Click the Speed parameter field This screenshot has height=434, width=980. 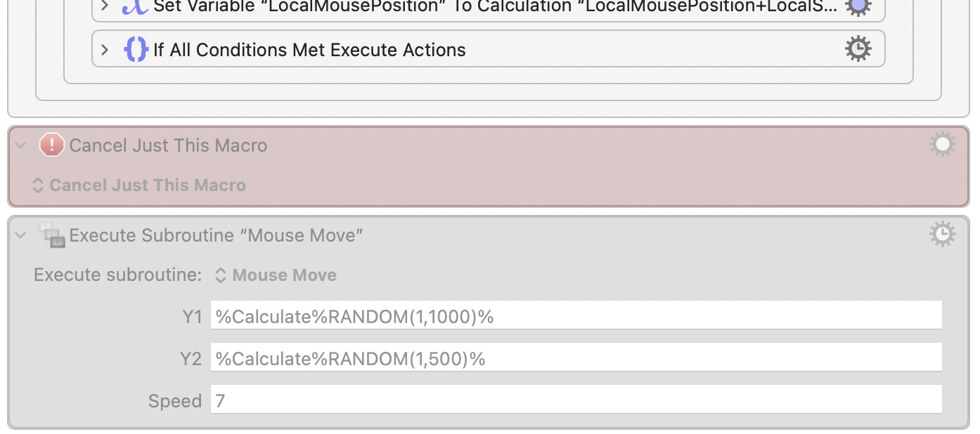[x=575, y=400]
